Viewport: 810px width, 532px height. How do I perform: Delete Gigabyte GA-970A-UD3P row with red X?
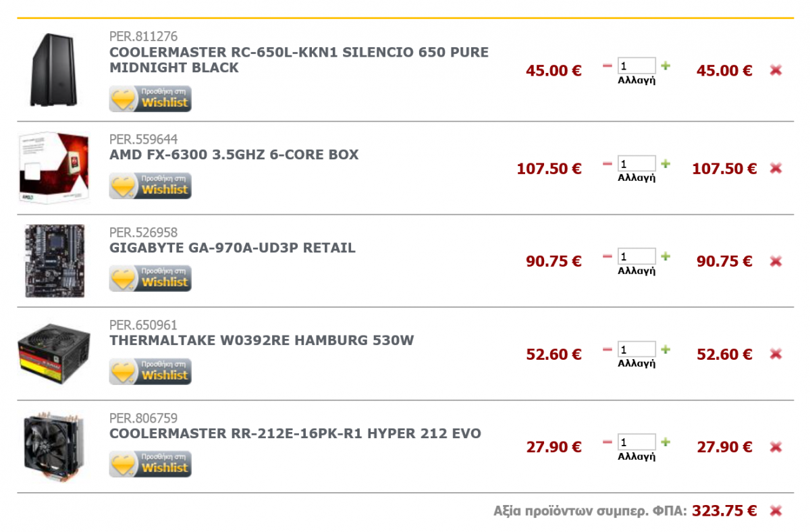coord(776,261)
